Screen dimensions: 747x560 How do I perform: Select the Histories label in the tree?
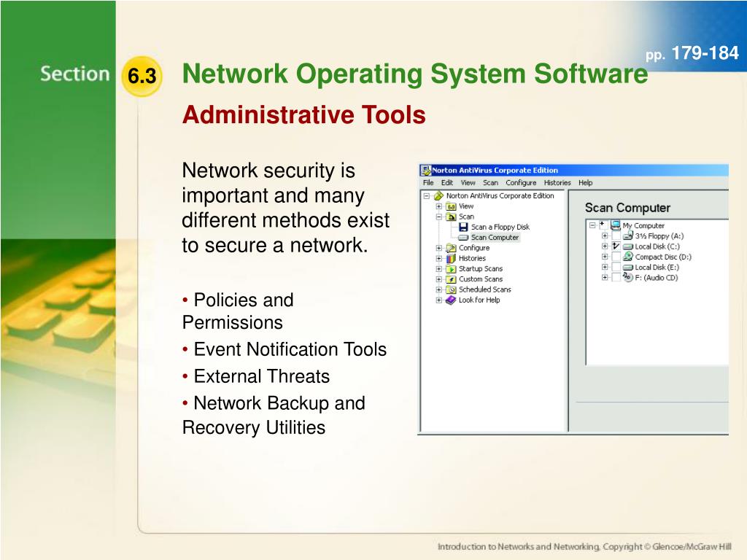pyautogui.click(x=472, y=259)
